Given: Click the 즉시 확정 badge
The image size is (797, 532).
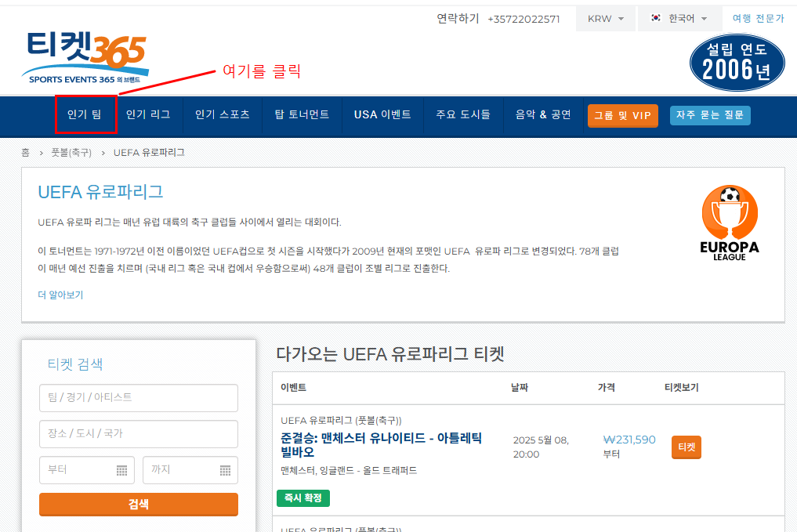Looking at the screenshot, I should [303, 498].
